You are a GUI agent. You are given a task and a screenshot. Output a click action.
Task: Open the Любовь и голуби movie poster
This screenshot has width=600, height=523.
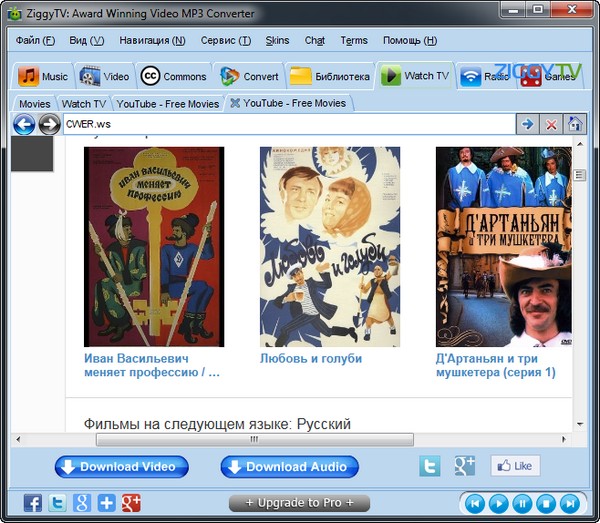[x=330, y=246]
